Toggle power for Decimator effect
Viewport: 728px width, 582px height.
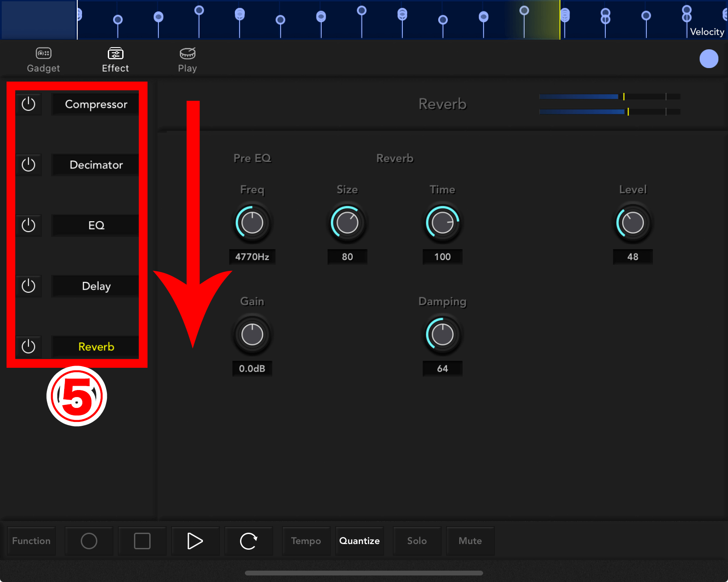click(28, 164)
